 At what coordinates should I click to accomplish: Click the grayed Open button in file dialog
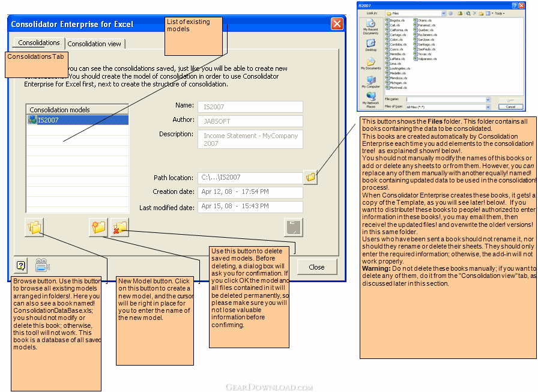point(510,100)
